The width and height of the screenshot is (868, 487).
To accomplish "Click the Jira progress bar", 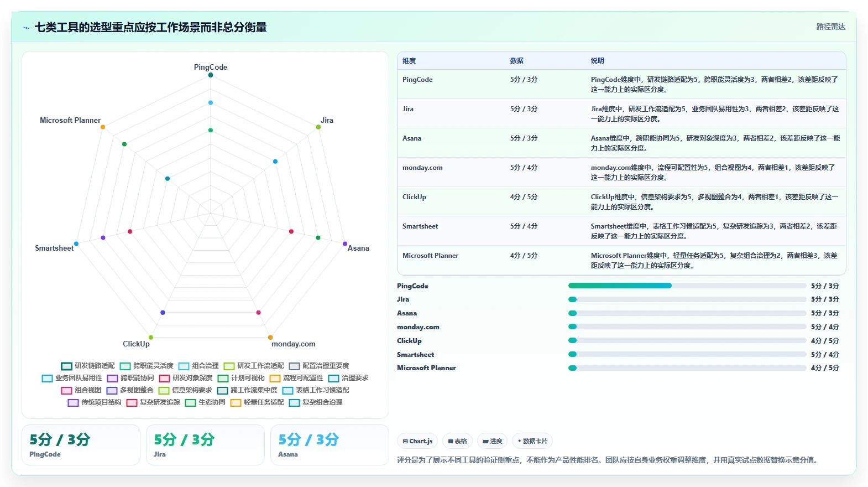I will (687, 299).
